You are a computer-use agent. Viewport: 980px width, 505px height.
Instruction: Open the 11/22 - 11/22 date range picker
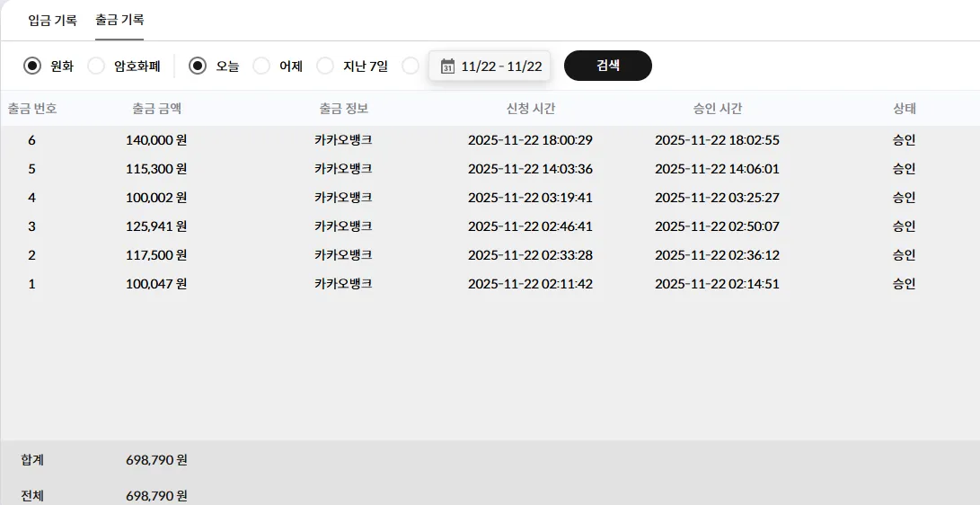coord(490,66)
